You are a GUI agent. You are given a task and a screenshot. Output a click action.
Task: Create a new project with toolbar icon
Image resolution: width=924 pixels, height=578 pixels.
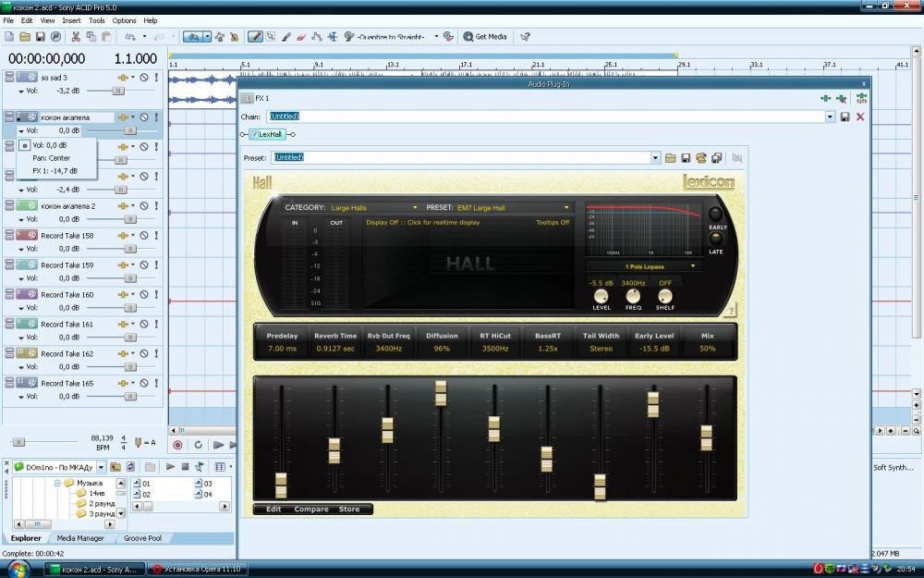[9, 37]
